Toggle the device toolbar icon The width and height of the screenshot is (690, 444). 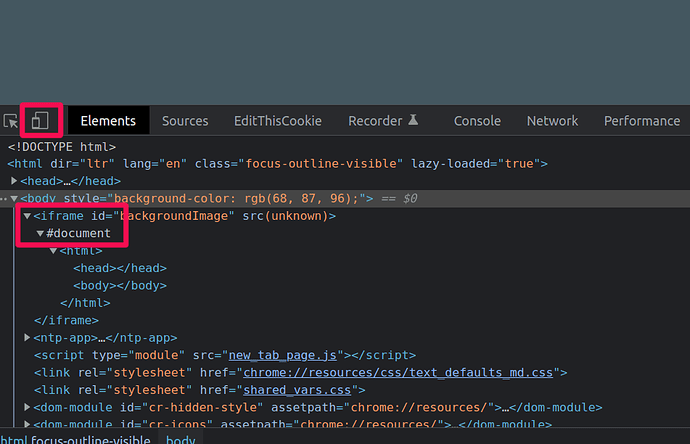click(40, 121)
